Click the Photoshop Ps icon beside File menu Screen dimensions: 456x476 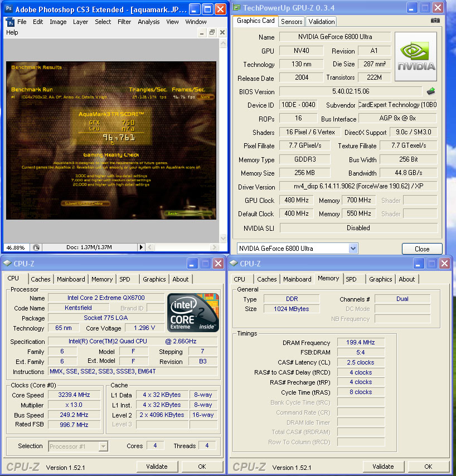10,22
